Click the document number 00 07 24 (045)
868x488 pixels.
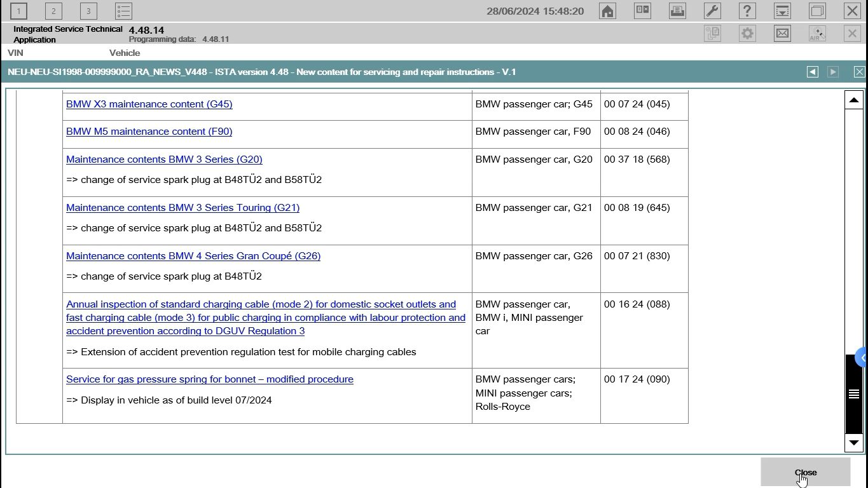pos(637,104)
